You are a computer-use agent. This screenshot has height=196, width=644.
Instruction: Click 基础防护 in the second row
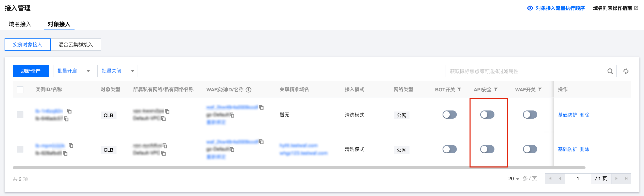pos(568,149)
